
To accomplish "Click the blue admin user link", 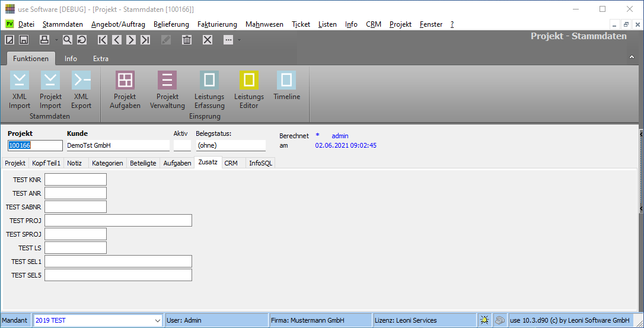I will pos(340,136).
